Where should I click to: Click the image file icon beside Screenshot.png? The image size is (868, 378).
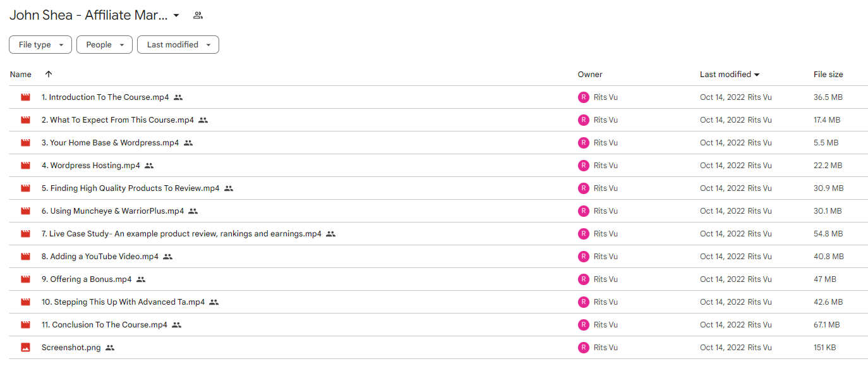[25, 348]
